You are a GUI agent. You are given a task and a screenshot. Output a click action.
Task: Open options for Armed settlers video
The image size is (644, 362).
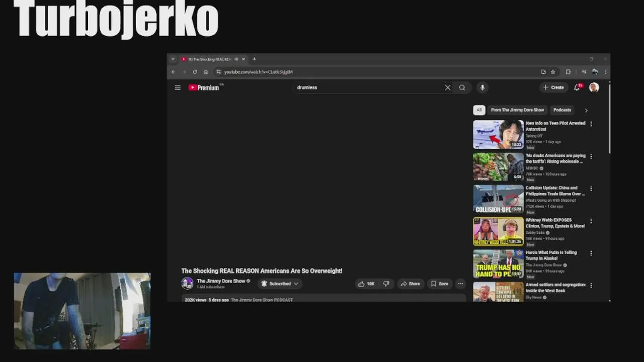pos(591,285)
